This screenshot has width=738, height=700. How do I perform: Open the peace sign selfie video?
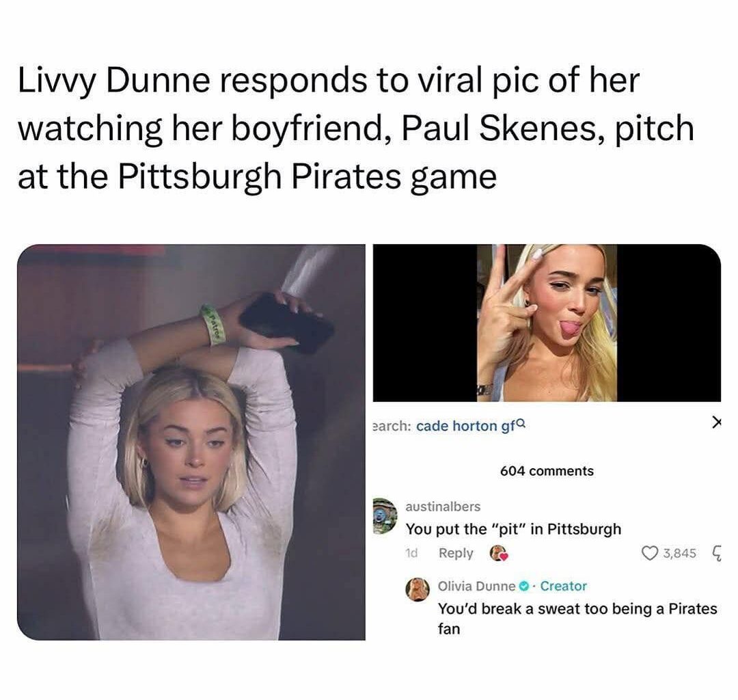(x=547, y=323)
